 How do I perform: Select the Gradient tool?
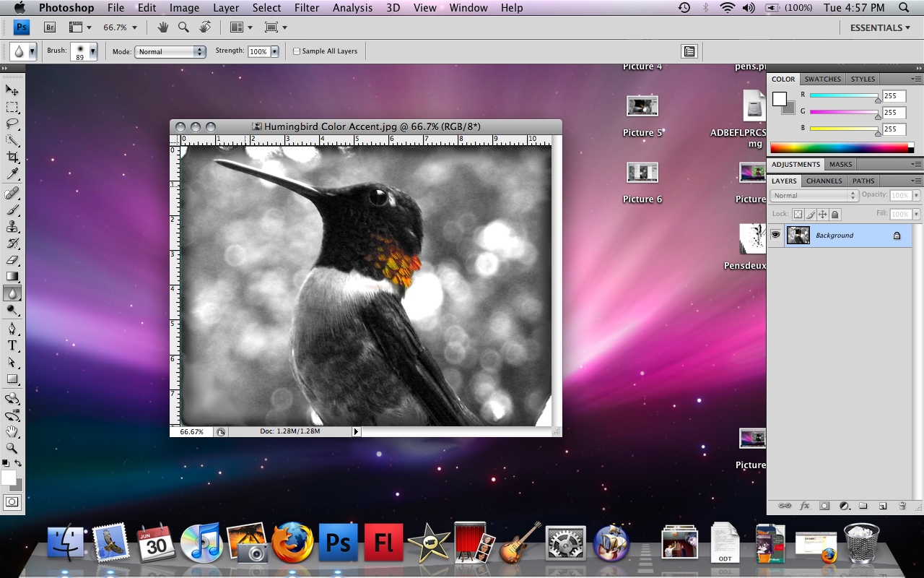(x=12, y=277)
